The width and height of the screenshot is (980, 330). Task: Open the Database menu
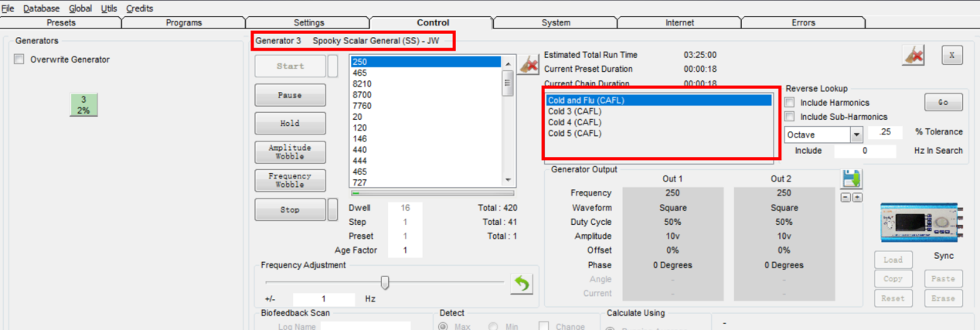click(x=41, y=9)
